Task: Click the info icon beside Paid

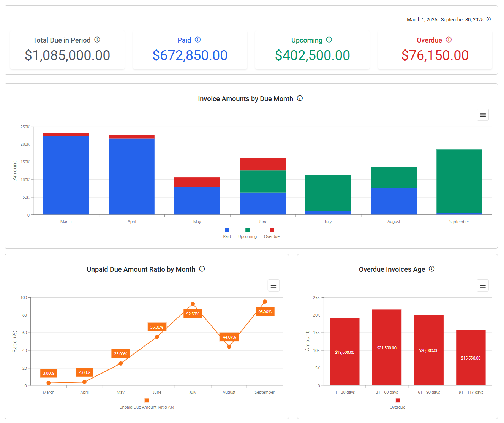Action: pos(197,40)
